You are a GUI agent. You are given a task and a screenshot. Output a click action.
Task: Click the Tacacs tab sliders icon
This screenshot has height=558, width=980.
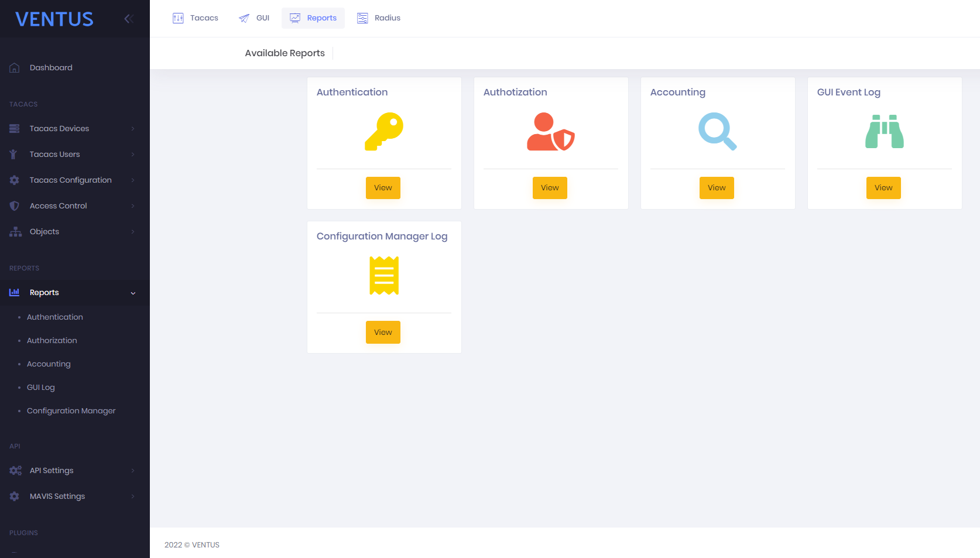coord(178,18)
